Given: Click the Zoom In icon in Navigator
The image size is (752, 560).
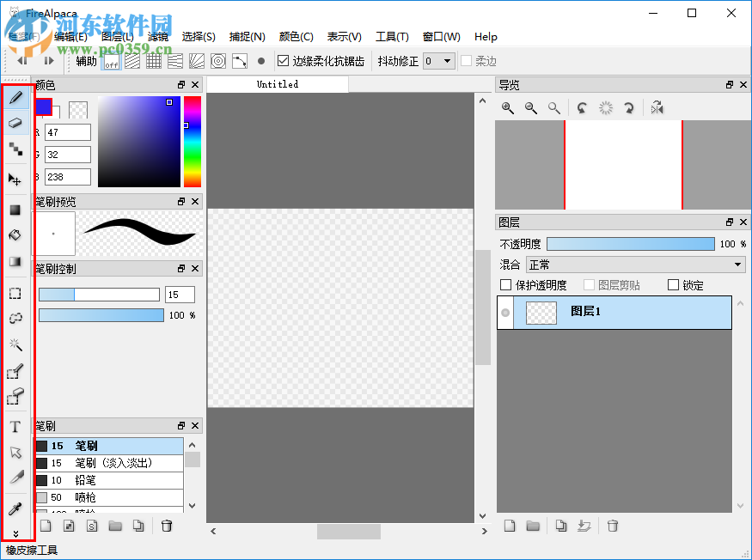Looking at the screenshot, I should 507,107.
